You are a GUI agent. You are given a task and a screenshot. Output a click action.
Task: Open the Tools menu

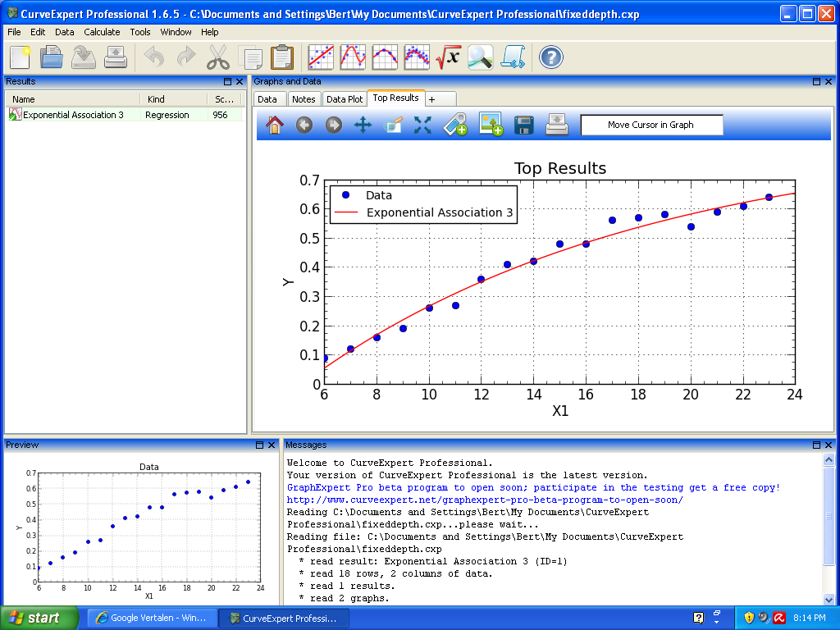pyautogui.click(x=140, y=32)
